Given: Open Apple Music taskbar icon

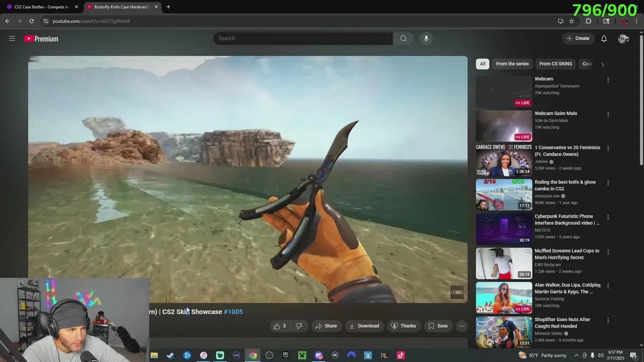Looking at the screenshot, I should tap(203, 355).
